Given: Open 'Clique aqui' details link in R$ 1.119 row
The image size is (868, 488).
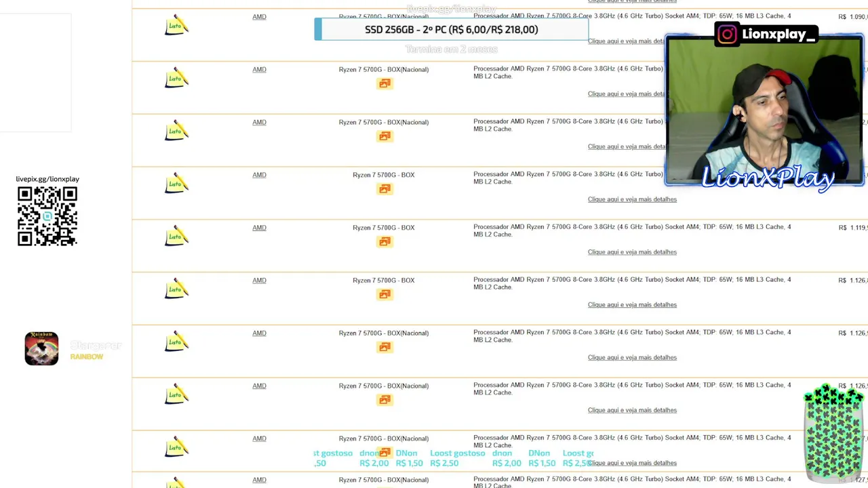Looking at the screenshot, I should coord(632,252).
